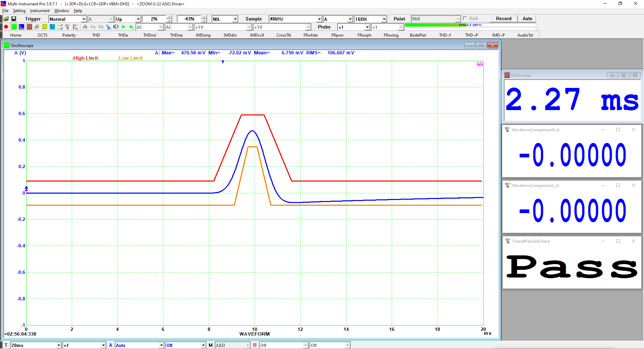
Task: Click the red record/stop circle icon
Action: click(x=6, y=27)
